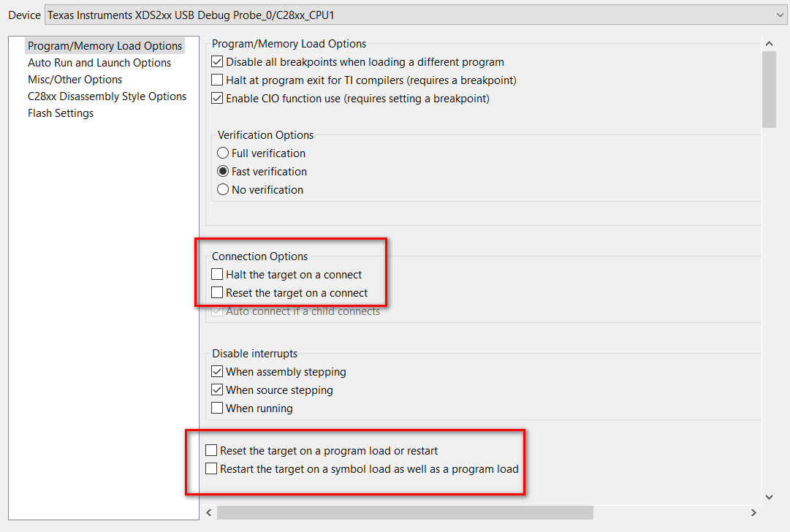Go to Flash Settings

pos(61,113)
